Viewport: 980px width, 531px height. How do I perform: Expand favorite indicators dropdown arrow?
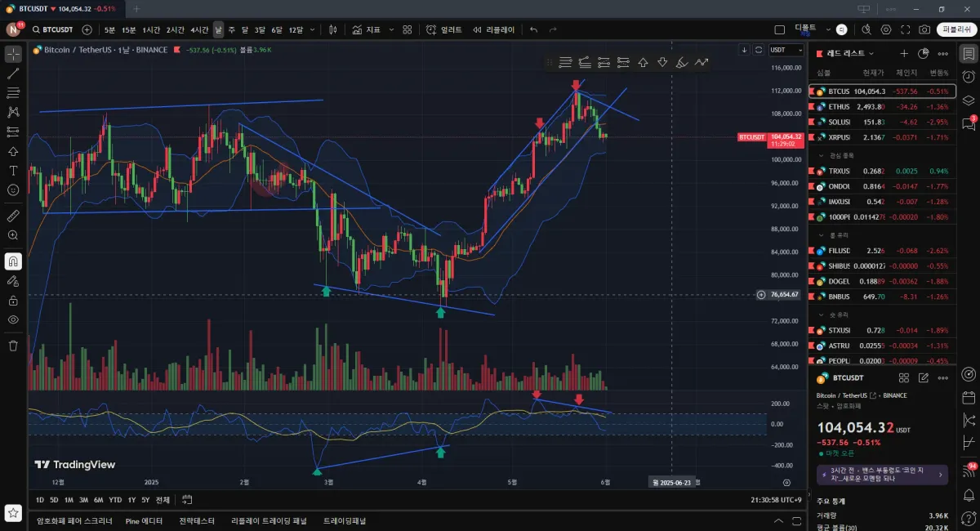391,29
